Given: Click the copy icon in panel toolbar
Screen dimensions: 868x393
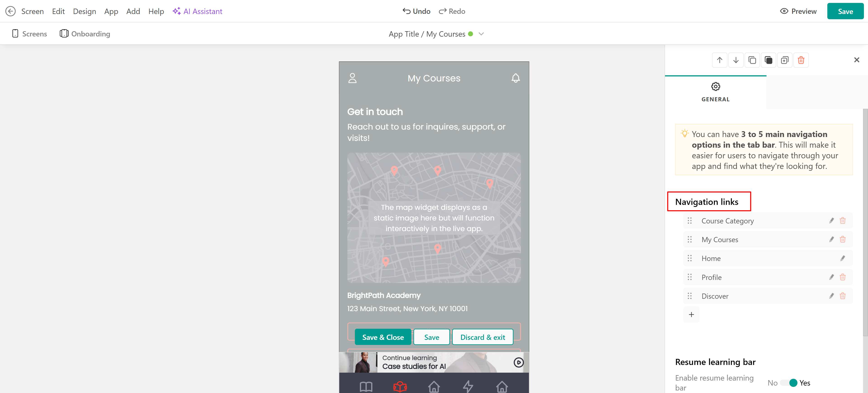Looking at the screenshot, I should pos(752,60).
